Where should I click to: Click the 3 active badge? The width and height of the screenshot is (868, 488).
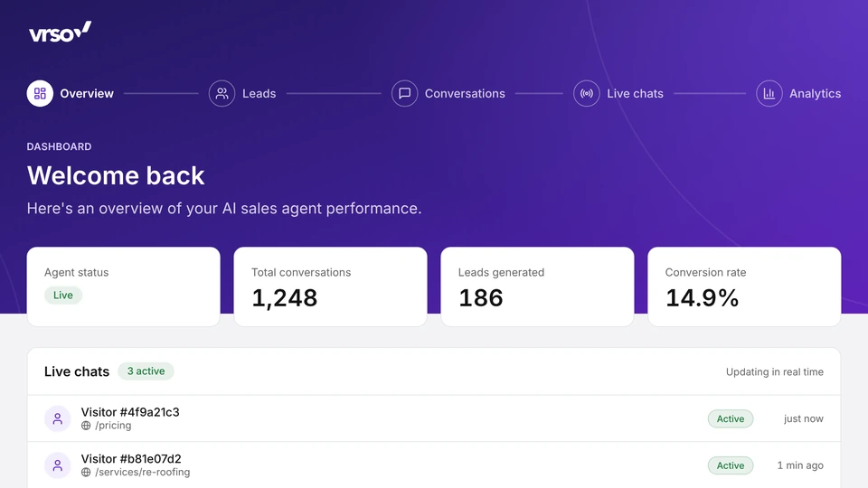pos(146,371)
